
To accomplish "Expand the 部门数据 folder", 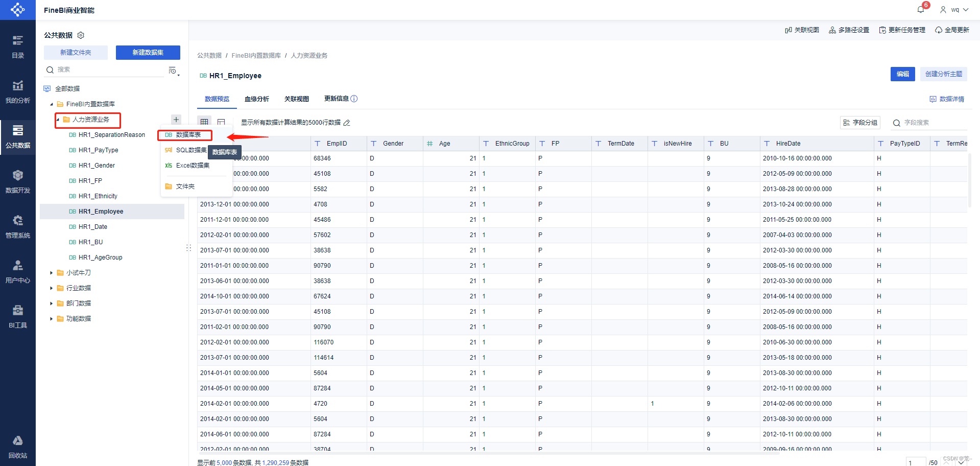I will tap(52, 304).
